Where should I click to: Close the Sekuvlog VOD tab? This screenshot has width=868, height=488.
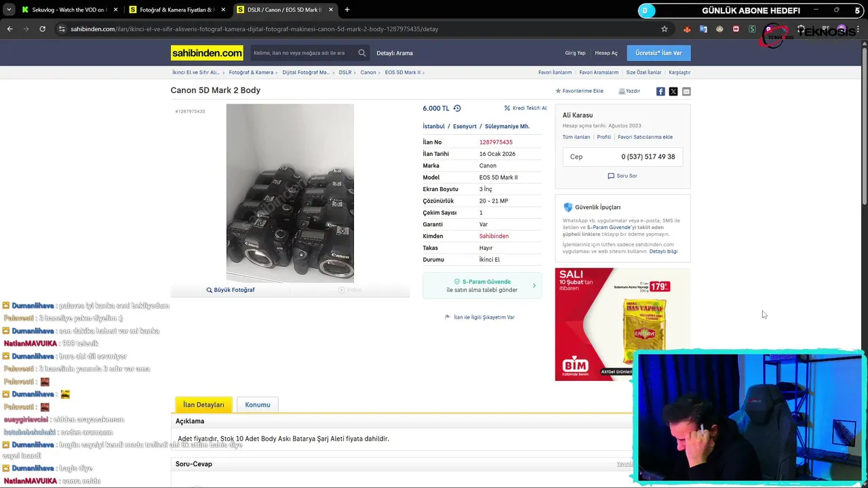point(115,9)
